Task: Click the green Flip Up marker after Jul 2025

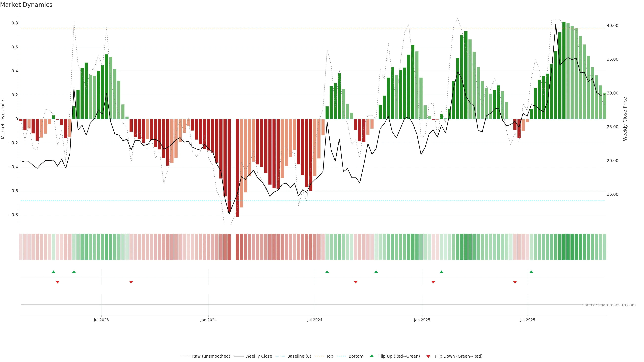Action: pos(531,272)
